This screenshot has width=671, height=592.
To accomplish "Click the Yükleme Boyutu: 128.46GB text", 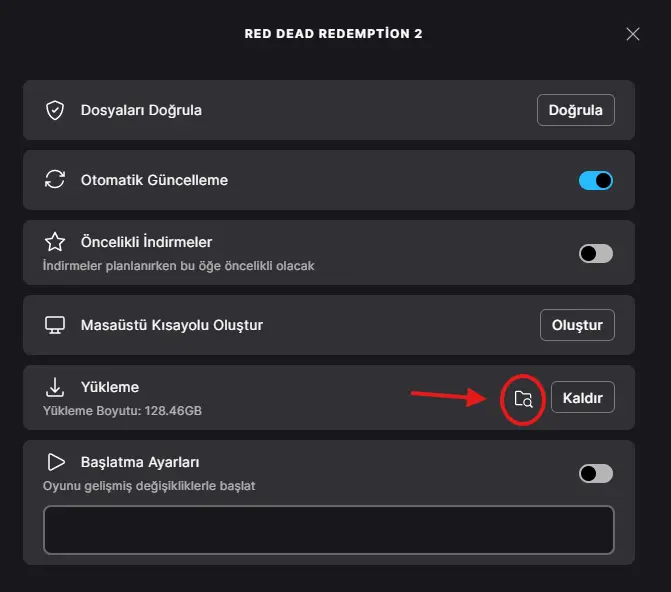I will click(122, 411).
